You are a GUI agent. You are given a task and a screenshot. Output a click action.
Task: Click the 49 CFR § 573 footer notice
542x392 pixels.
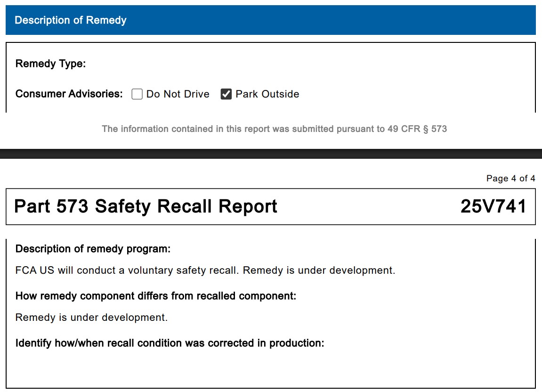pos(274,129)
